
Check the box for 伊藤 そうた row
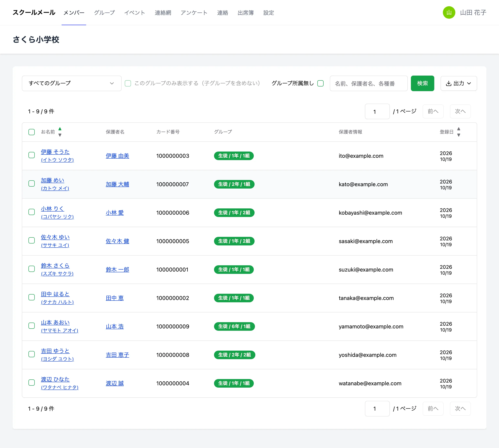click(32, 155)
